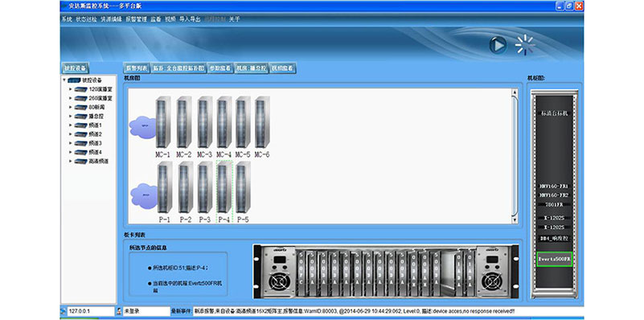Switch to the 参数监看 tab
This screenshot has height=320, width=644.
click(220, 68)
